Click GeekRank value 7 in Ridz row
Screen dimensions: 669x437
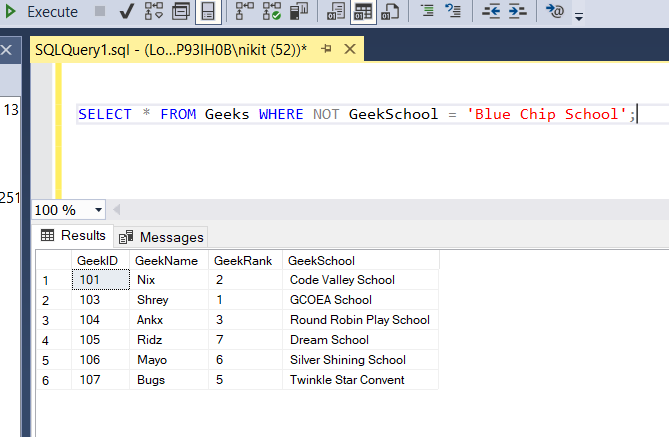pyautogui.click(x=245, y=340)
